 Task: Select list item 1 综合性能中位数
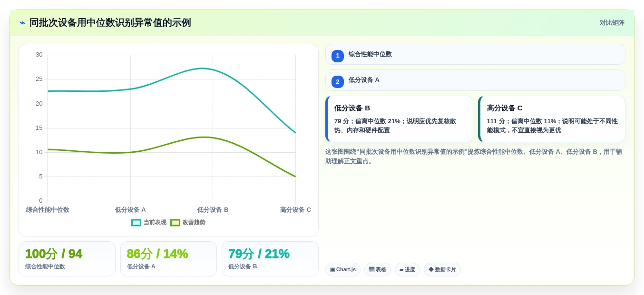click(x=475, y=54)
